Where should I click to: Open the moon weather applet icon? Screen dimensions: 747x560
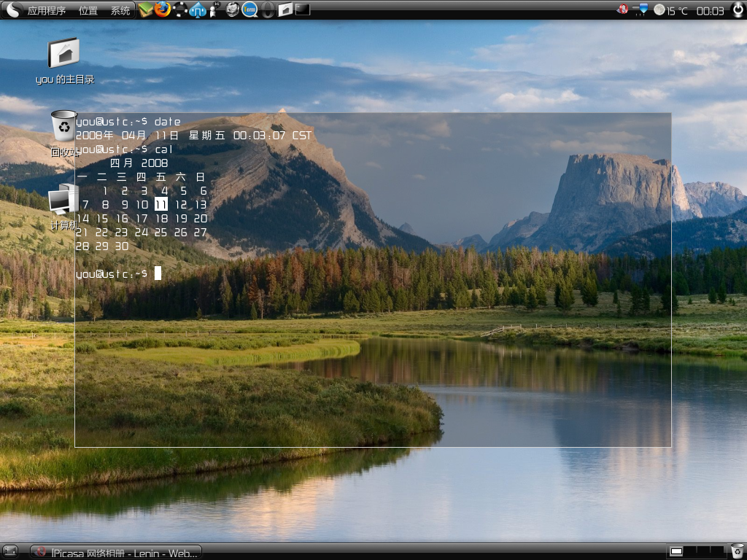[x=659, y=9]
